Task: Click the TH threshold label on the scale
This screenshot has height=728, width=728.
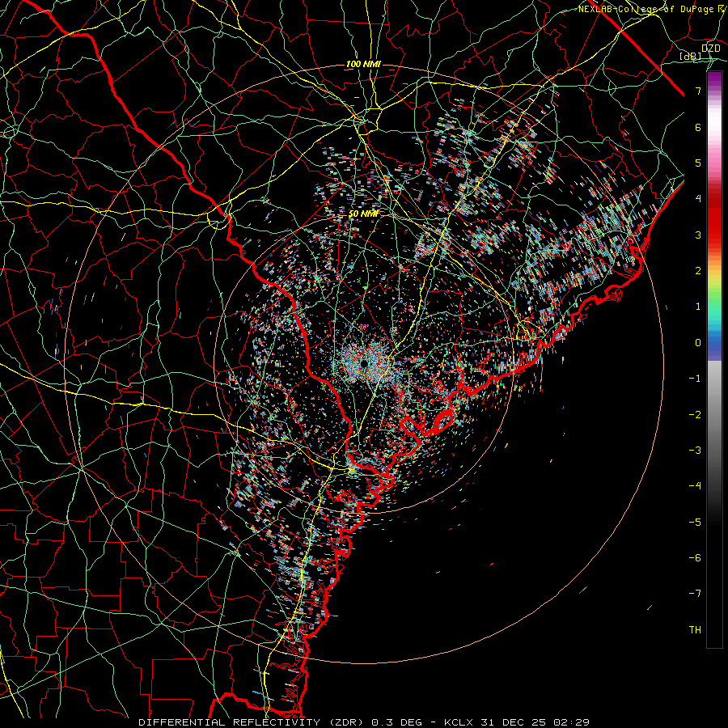Action: tap(695, 630)
